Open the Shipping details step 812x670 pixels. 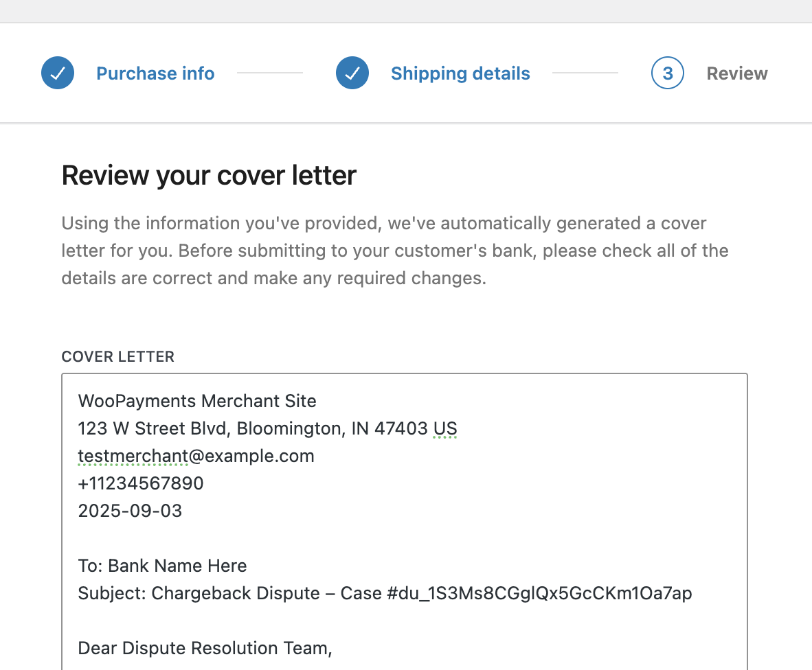pos(460,73)
